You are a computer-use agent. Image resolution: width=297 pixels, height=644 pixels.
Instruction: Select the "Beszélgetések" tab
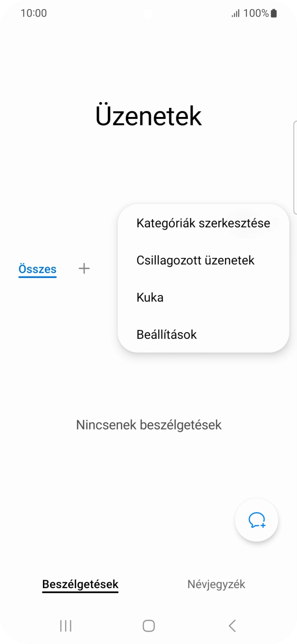point(80,584)
